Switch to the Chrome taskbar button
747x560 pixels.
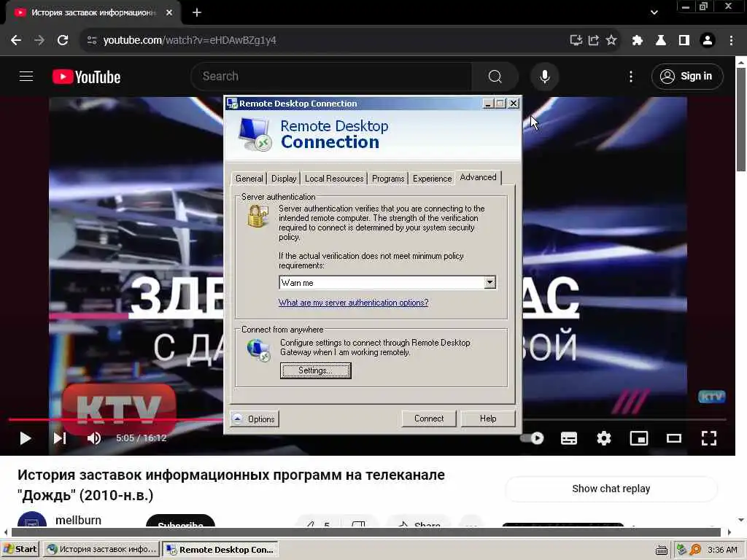click(x=102, y=549)
